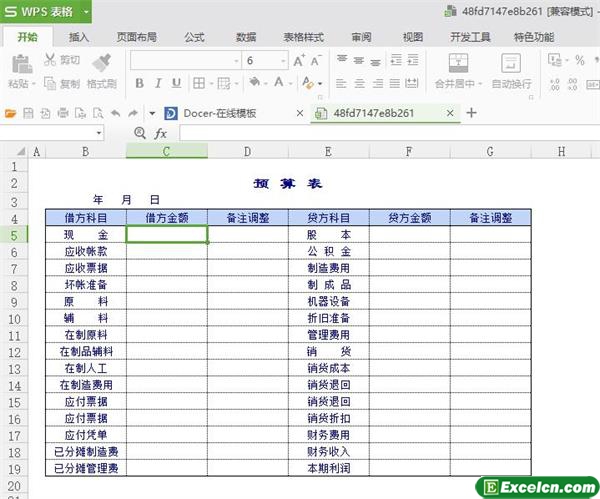This screenshot has height=499, width=600.
Task: Click the Merge and Center icon
Action: click(x=458, y=63)
